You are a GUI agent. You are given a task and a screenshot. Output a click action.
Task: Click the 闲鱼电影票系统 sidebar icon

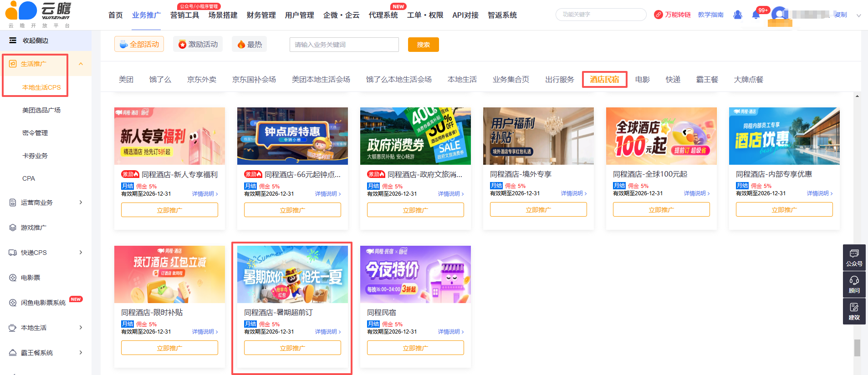coord(13,303)
